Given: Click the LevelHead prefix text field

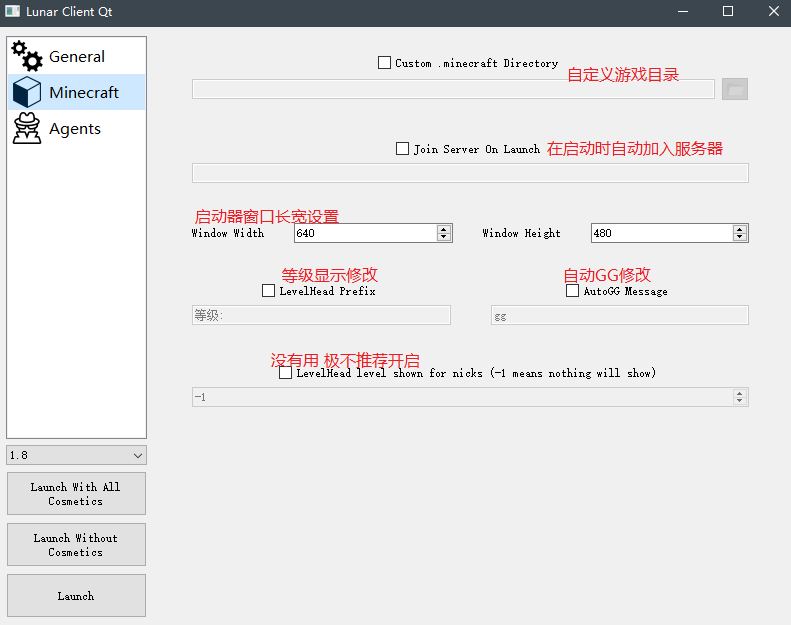Looking at the screenshot, I should [x=321, y=315].
